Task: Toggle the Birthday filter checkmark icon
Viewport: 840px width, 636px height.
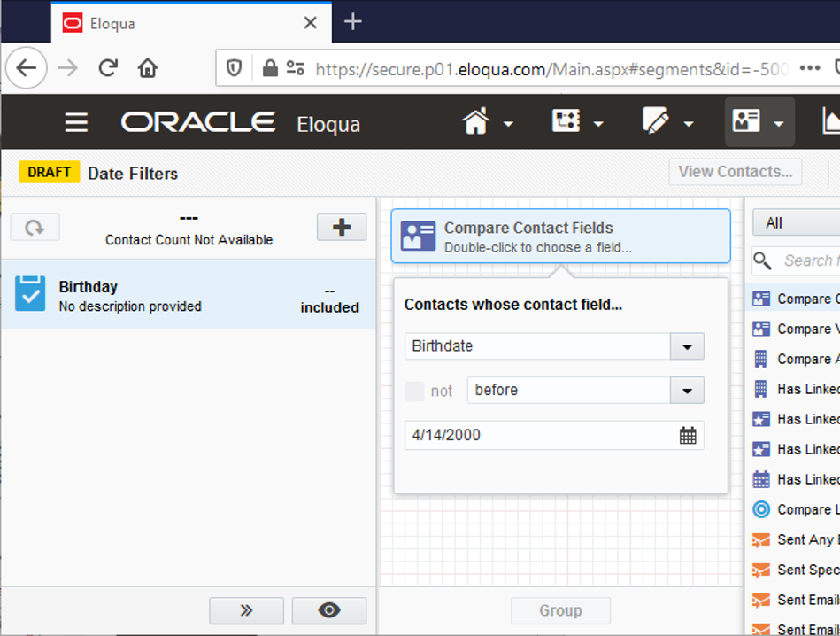Action: 30,295
